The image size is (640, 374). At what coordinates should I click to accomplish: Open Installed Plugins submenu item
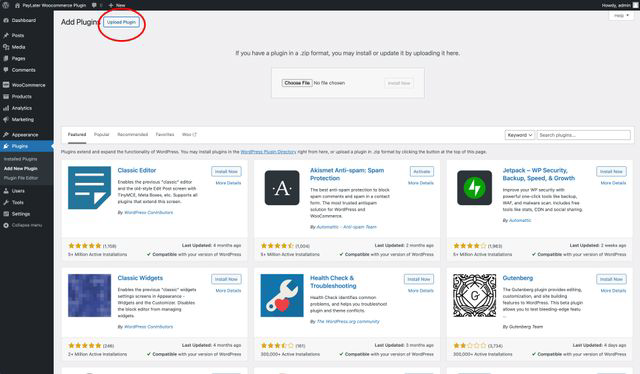pyautogui.click(x=20, y=159)
